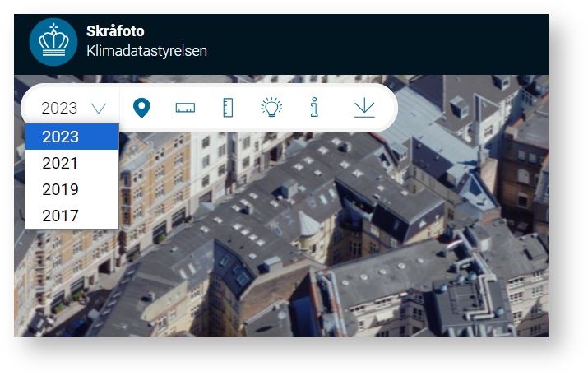Click the download icon in the toolbar
The width and height of the screenshot is (588, 376).
(364, 108)
